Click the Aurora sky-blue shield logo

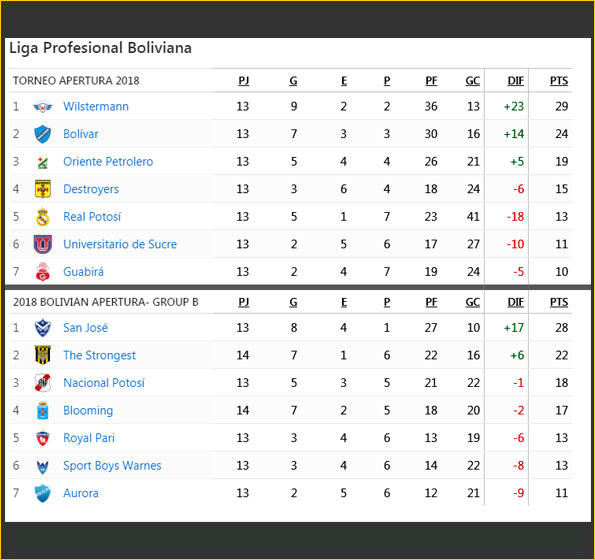tap(42, 493)
